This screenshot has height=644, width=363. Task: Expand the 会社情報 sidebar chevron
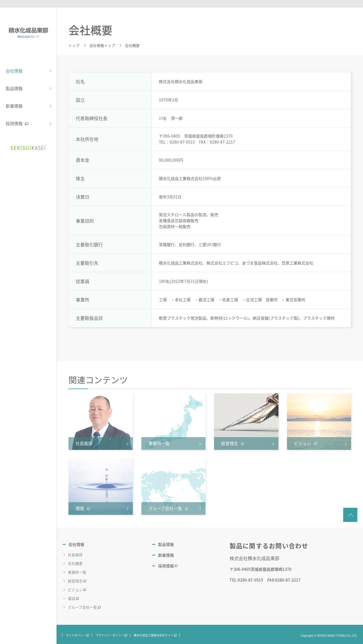pyautogui.click(x=51, y=71)
